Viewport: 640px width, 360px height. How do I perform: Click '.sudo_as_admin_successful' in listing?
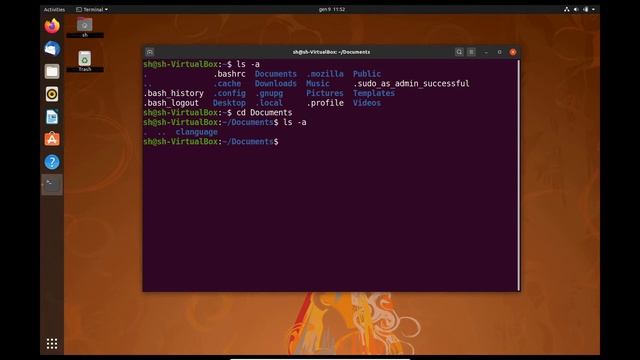point(411,84)
